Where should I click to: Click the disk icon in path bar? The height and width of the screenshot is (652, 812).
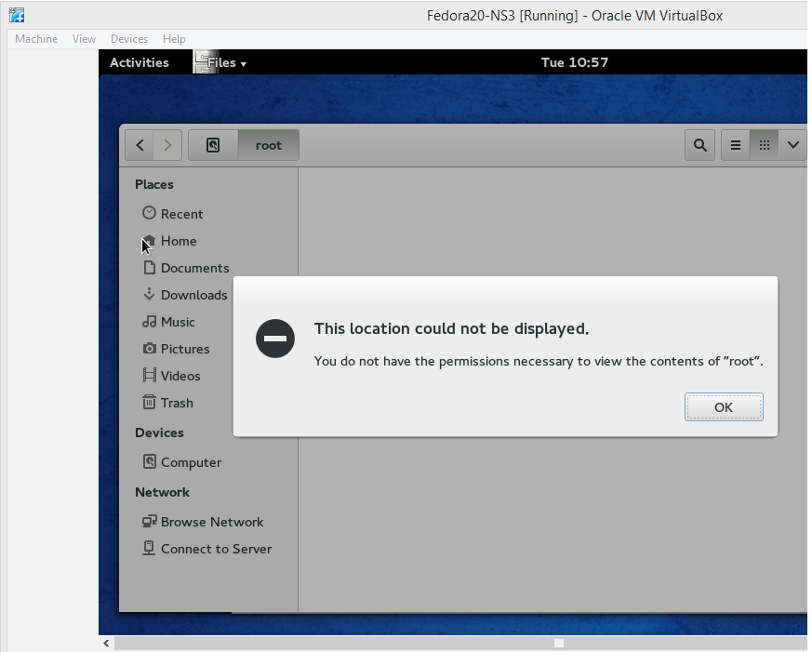[x=213, y=145]
